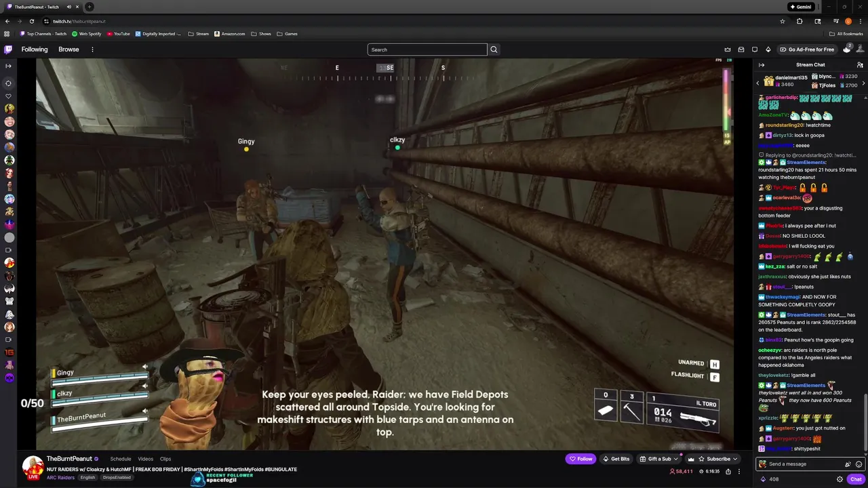Click the purple Chat send button

click(856, 479)
